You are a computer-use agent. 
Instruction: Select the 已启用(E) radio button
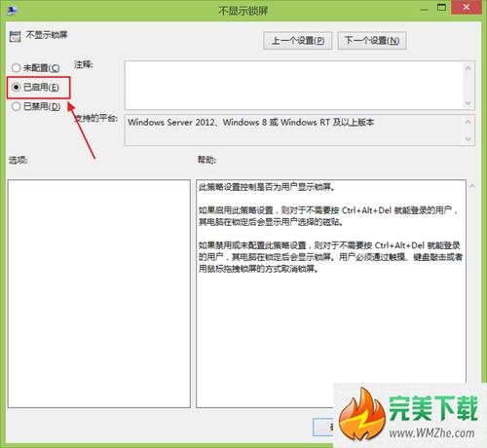(16, 87)
